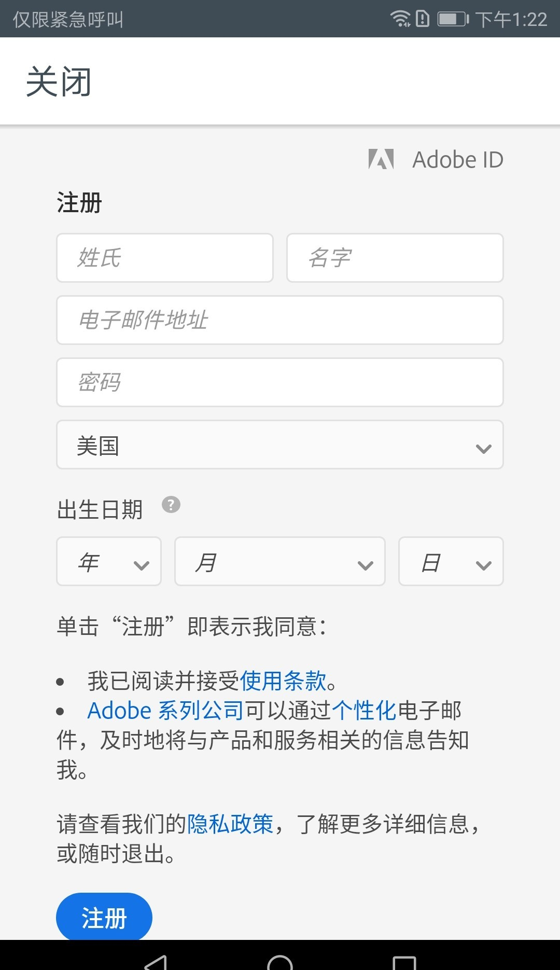
Task: Tap the Adobe logo icon
Action: coord(381,159)
